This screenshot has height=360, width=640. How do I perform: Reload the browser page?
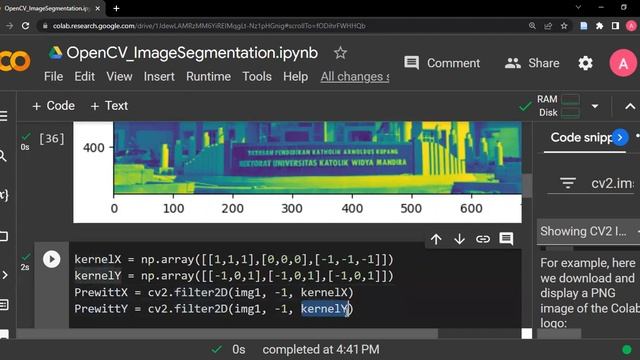25,26
